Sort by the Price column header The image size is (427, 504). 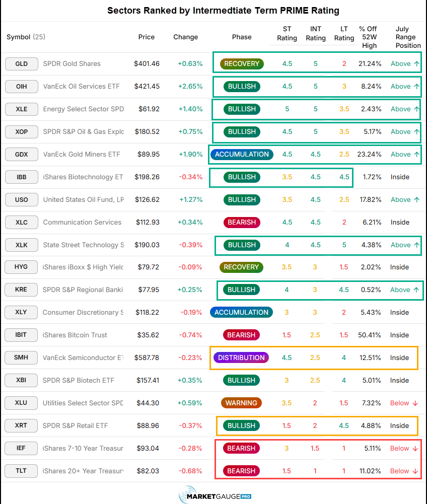tap(147, 37)
